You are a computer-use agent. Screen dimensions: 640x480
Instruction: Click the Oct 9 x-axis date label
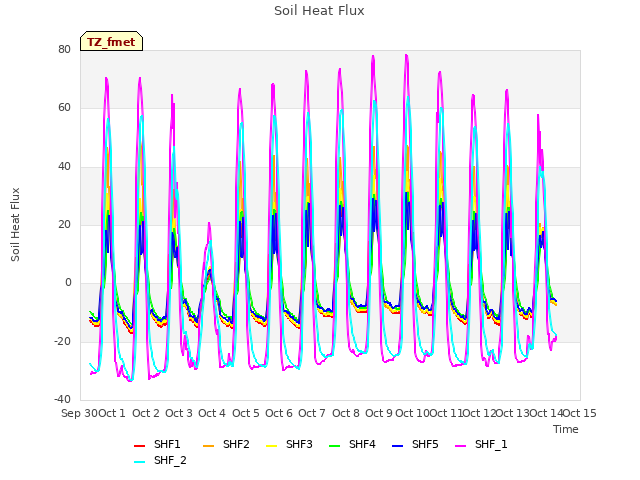pos(379,413)
